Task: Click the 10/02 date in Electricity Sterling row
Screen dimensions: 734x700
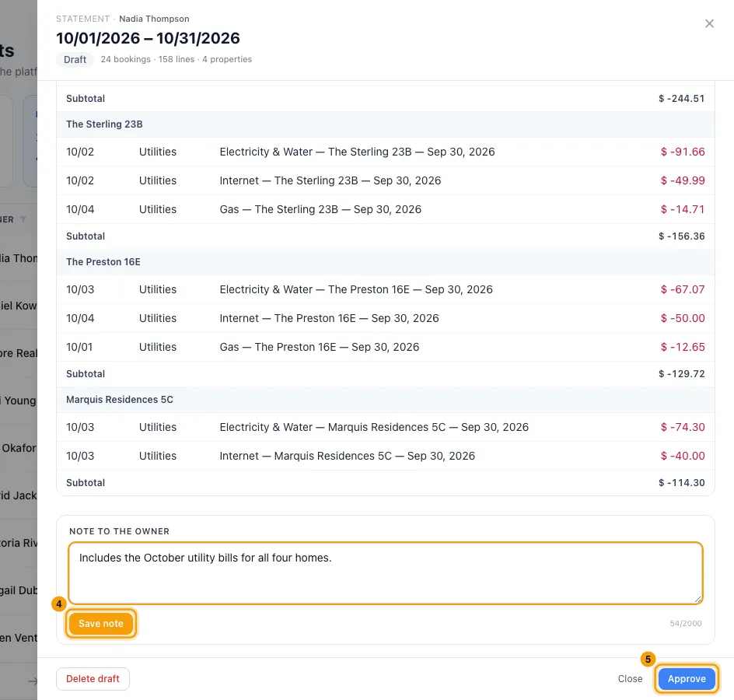Action: pos(80,152)
